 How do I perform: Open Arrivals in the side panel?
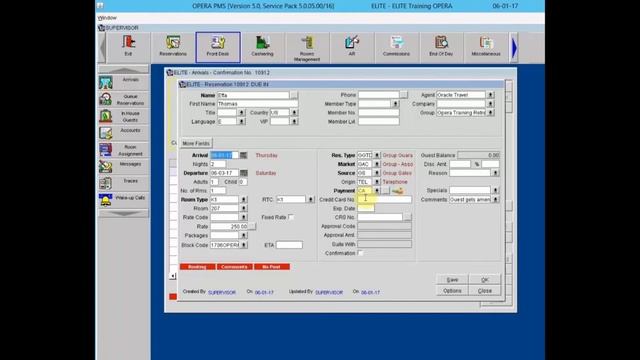click(123, 82)
